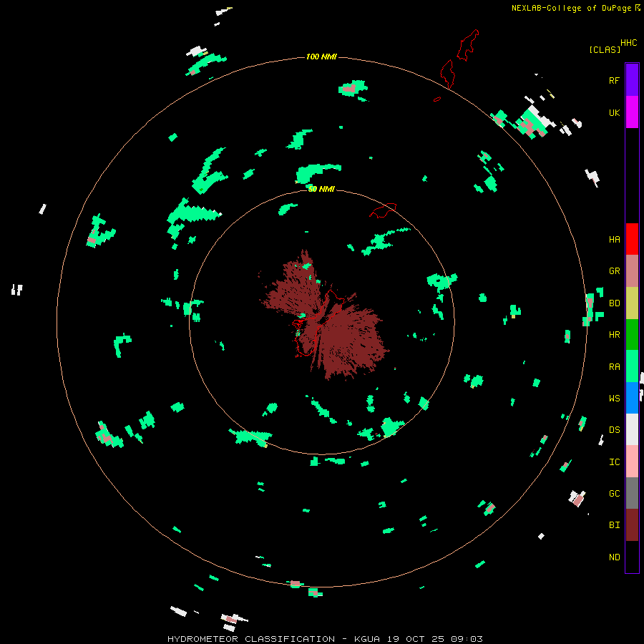Select the WS blue legend swatch
Image resolution: width=644 pixels, height=644 pixels.
click(x=632, y=398)
